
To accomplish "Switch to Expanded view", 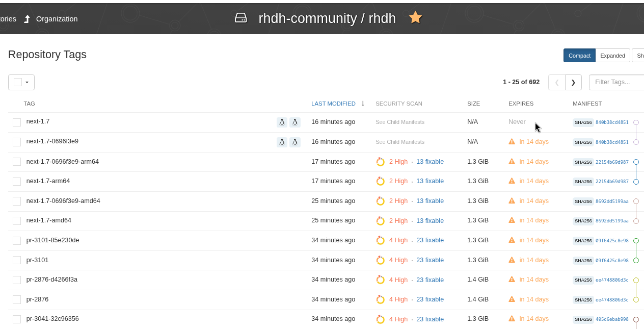I will [x=612, y=56].
